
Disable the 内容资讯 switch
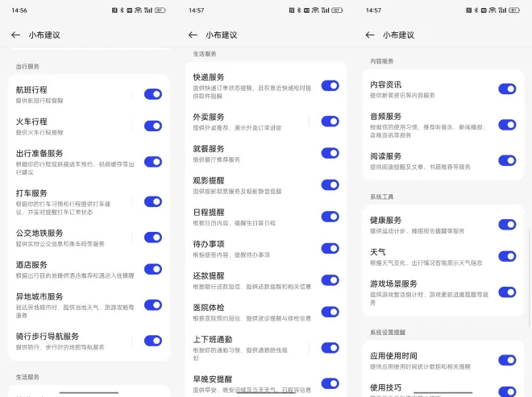point(507,89)
